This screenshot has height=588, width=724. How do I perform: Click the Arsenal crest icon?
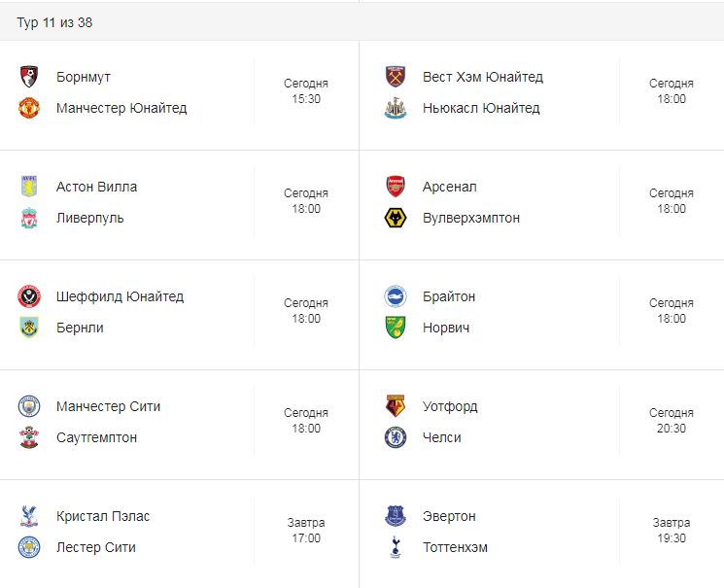tap(396, 187)
